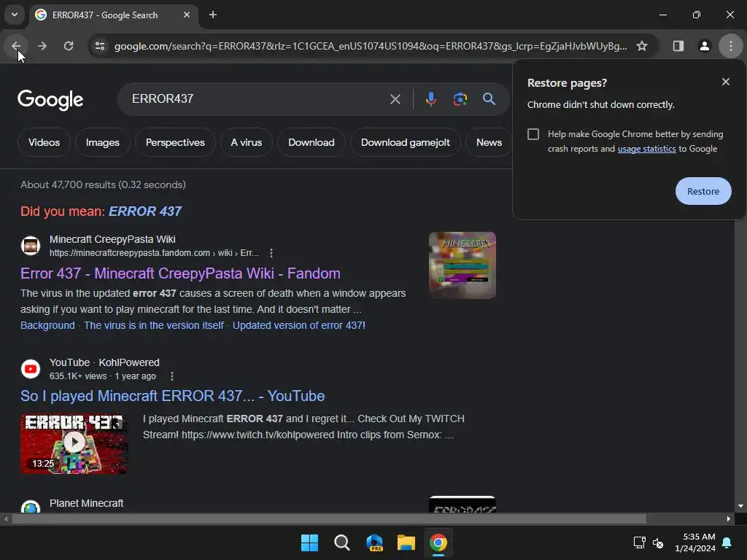Click the suggested spelling ERROR 437

pos(145,211)
